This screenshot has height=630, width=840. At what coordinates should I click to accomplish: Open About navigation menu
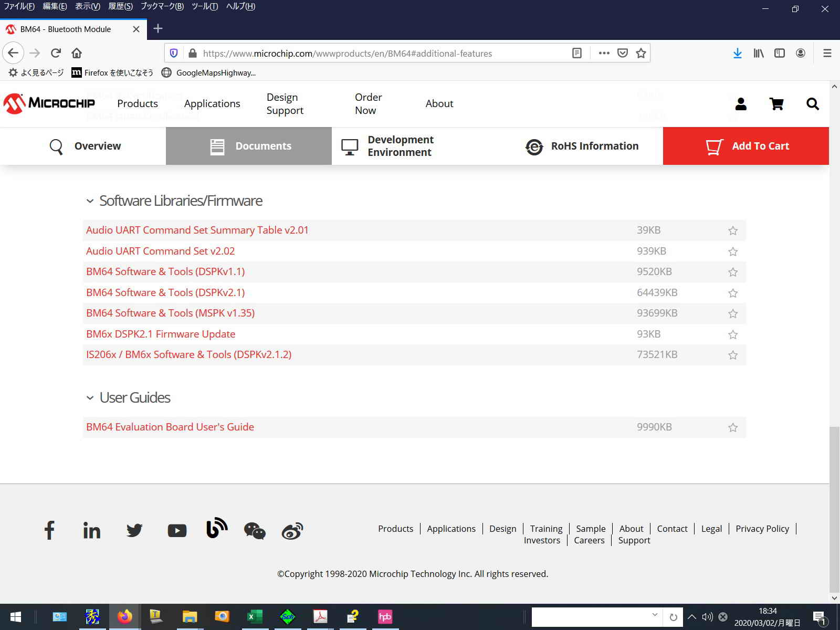439,103
